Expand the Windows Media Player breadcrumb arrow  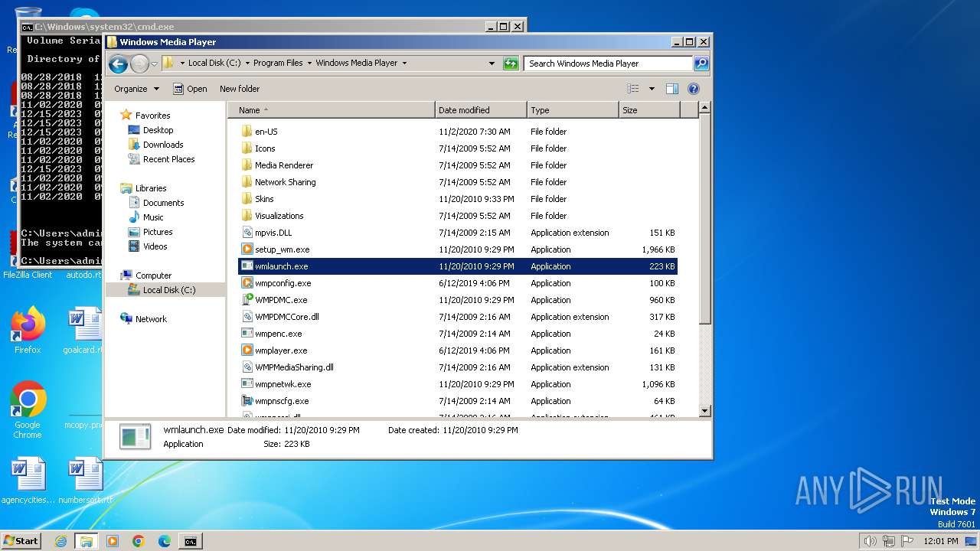coord(404,64)
